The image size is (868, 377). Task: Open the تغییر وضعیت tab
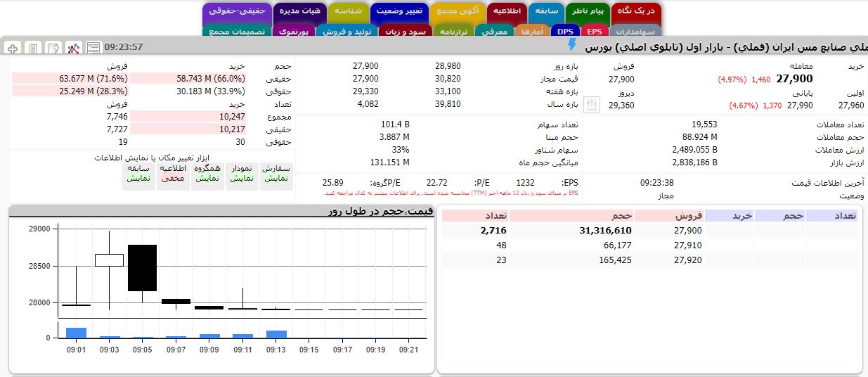pyautogui.click(x=400, y=12)
